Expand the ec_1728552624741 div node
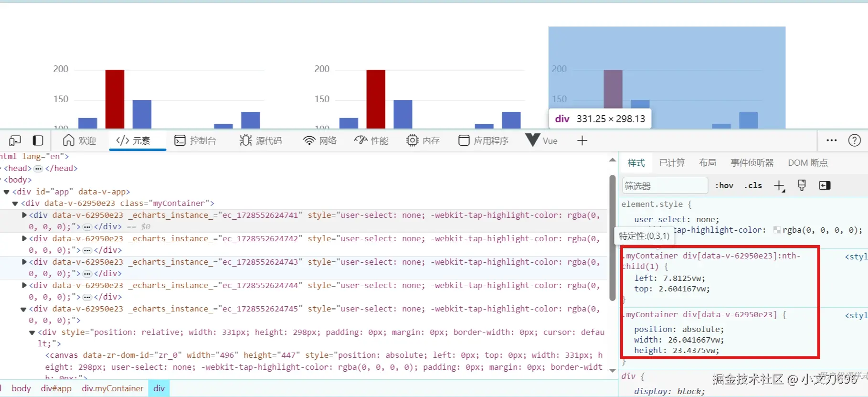 click(x=24, y=215)
